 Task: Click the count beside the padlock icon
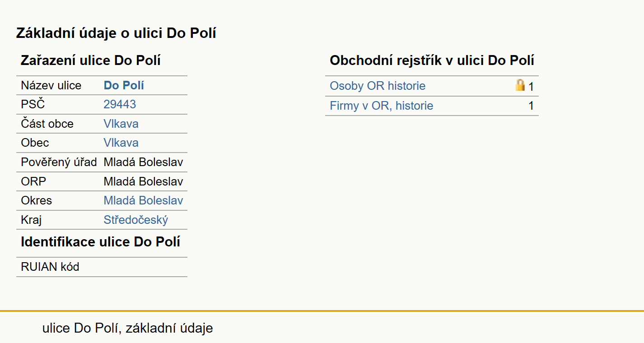coord(531,87)
